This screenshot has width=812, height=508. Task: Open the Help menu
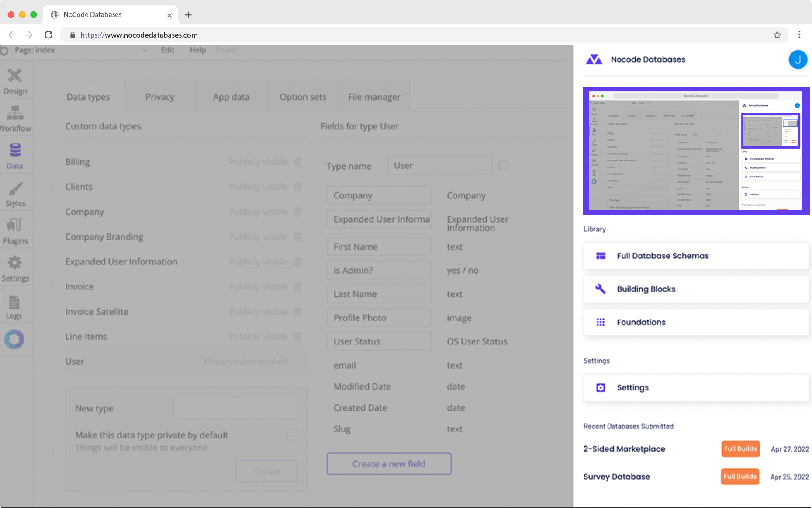click(x=198, y=50)
